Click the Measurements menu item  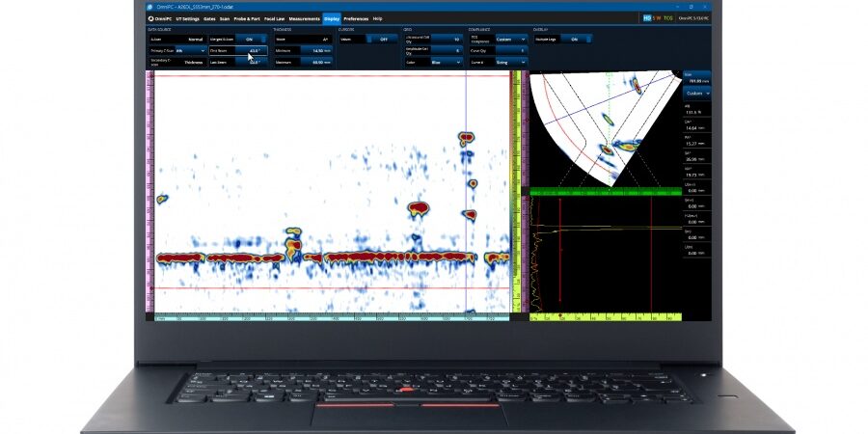304,18
